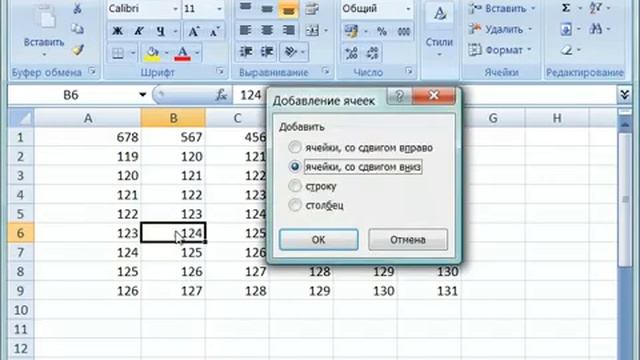Click the Paste (Вставить) clipboard icon

coord(44,16)
